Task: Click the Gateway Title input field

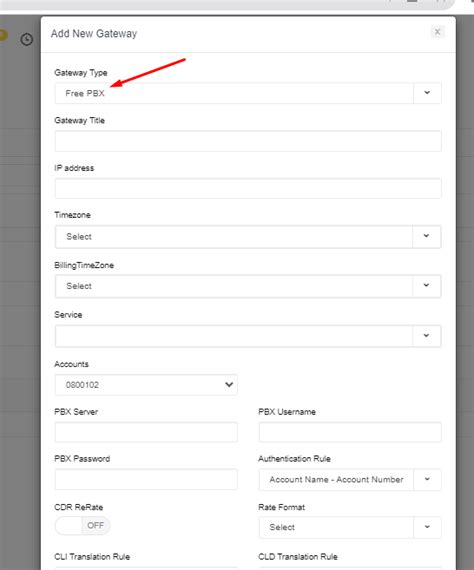Action: coord(248,141)
